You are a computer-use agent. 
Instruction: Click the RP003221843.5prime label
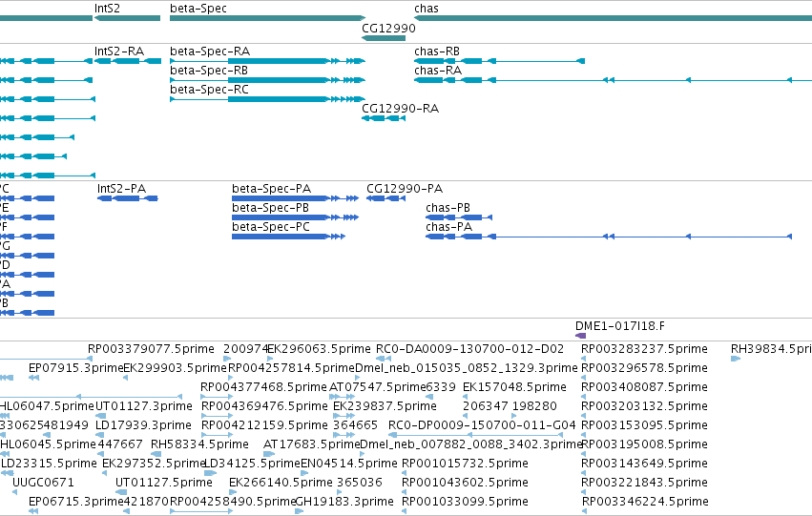pos(644,483)
